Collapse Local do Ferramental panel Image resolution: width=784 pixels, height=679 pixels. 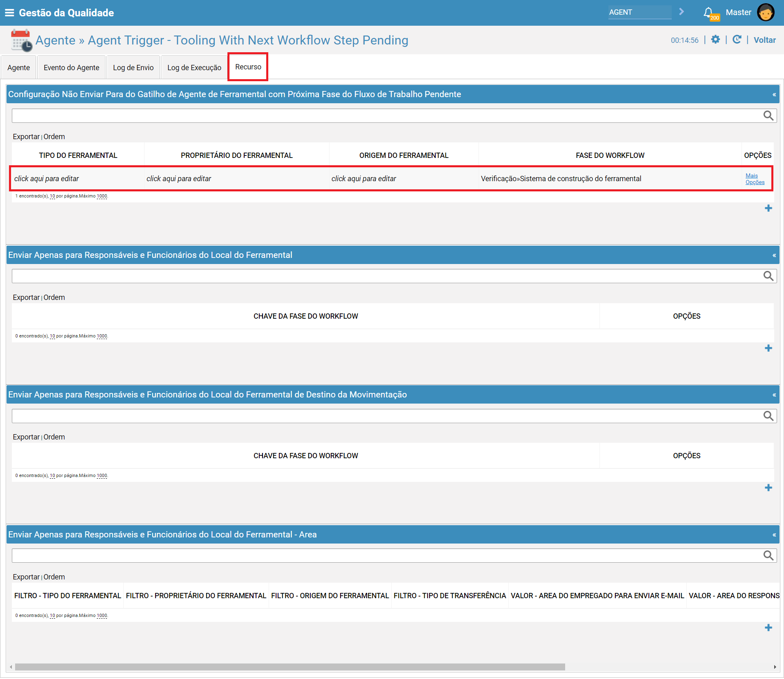(774, 255)
